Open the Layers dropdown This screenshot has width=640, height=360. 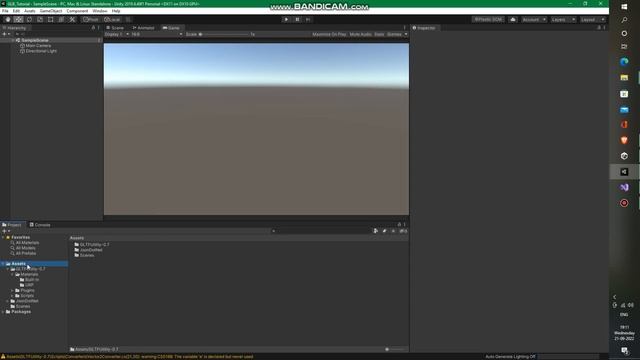(563, 19)
